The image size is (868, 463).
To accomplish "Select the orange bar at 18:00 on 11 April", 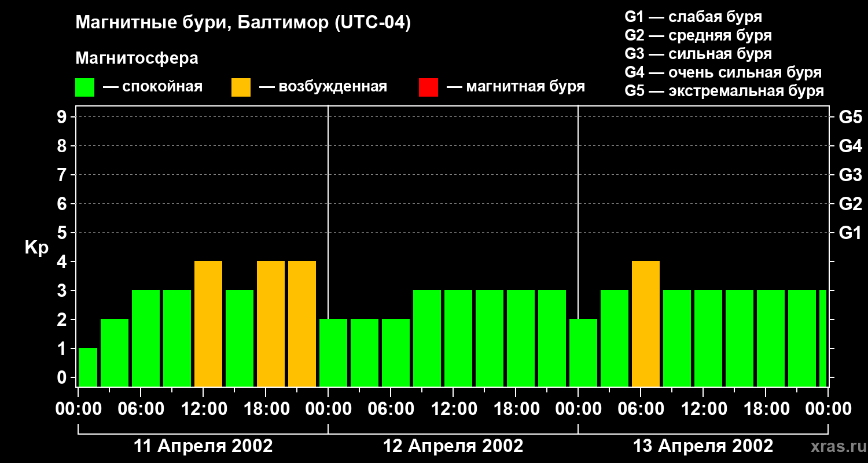I will (x=271, y=324).
